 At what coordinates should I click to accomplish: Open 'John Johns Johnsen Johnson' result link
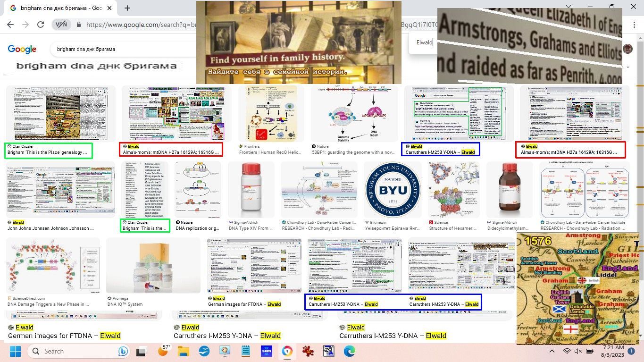pos(50,228)
